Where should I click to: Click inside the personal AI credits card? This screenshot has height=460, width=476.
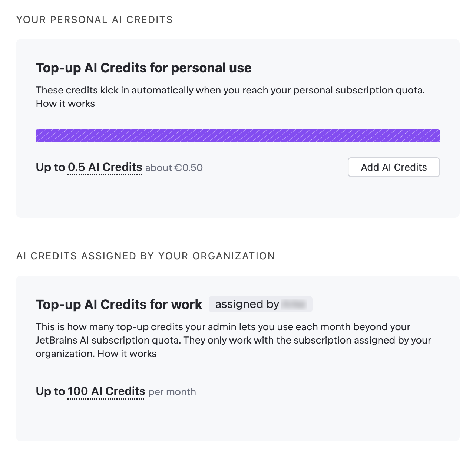pos(237,200)
